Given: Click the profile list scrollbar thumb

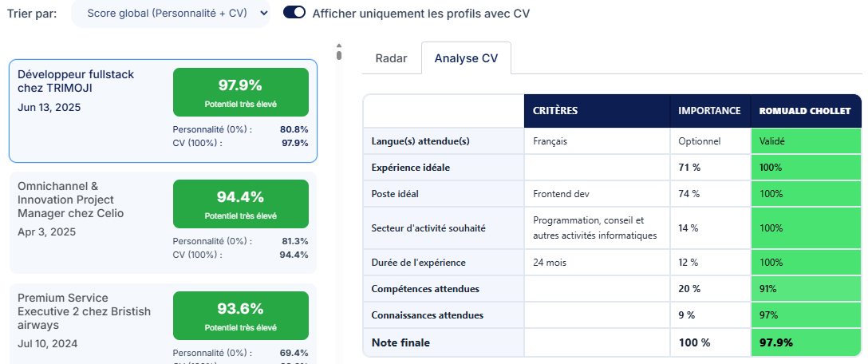Looking at the screenshot, I should 339,55.
